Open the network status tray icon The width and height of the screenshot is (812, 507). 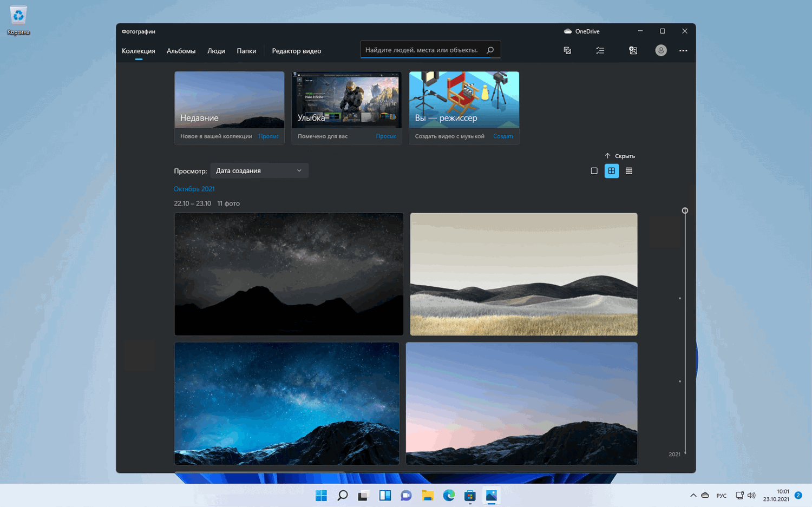tap(739, 496)
